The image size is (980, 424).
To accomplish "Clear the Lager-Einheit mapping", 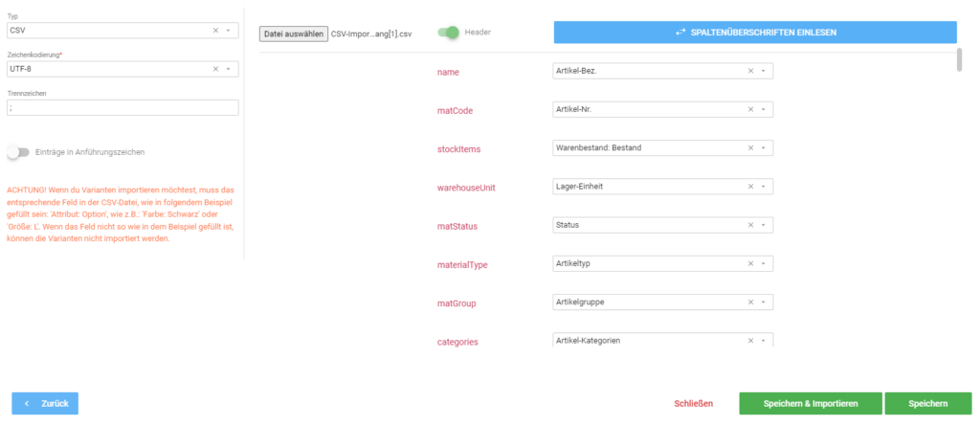I will tap(750, 187).
